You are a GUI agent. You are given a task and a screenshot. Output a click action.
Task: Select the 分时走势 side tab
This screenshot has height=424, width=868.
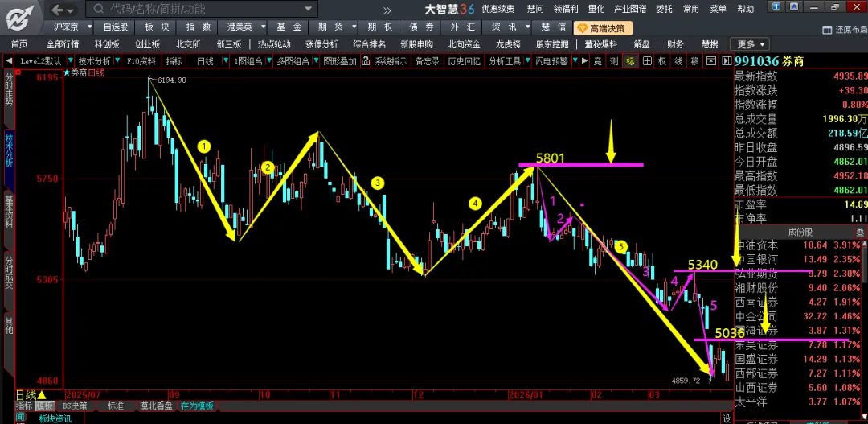(x=9, y=89)
